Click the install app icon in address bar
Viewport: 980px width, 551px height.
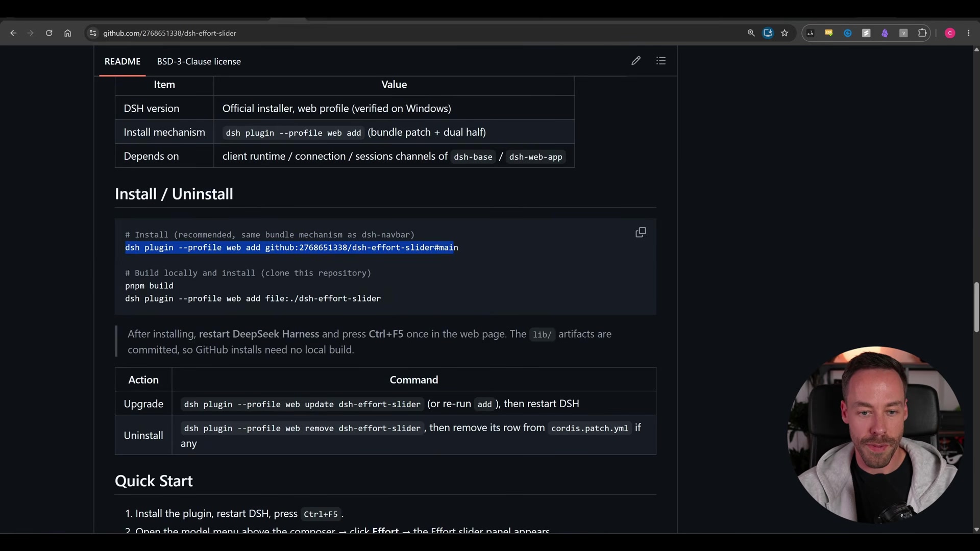(x=768, y=33)
